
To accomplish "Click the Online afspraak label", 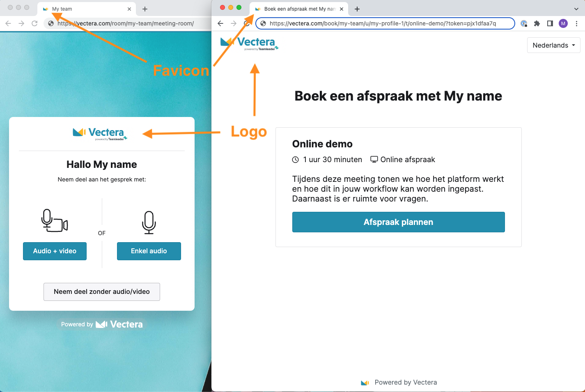I will (408, 160).
